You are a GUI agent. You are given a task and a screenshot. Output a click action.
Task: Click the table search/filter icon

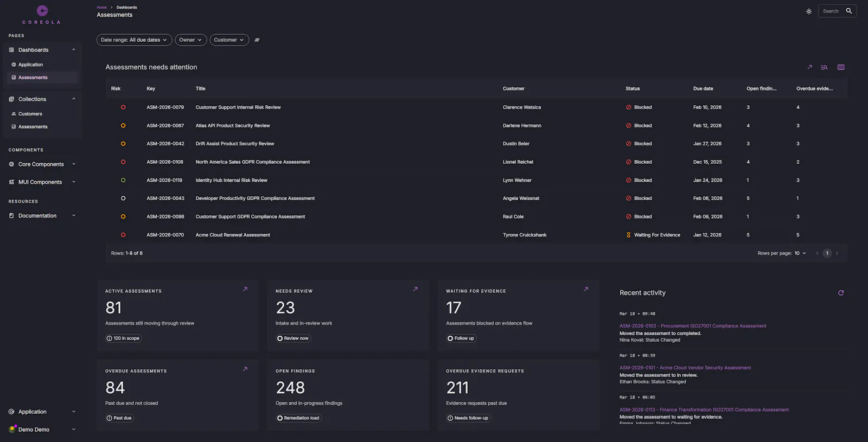pos(824,67)
